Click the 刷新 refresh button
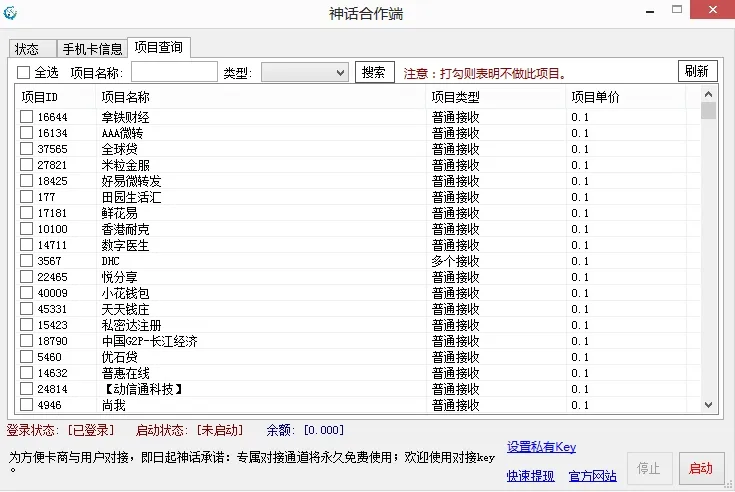Image resolution: width=735 pixels, height=492 pixels. click(697, 71)
